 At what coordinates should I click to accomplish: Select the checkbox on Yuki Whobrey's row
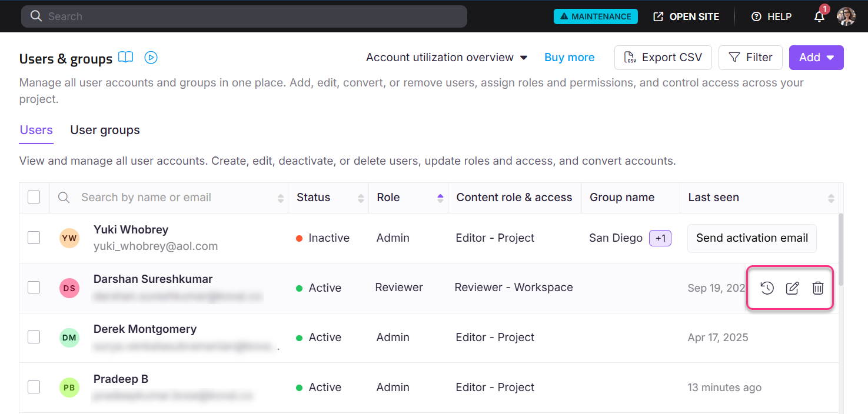tap(34, 238)
